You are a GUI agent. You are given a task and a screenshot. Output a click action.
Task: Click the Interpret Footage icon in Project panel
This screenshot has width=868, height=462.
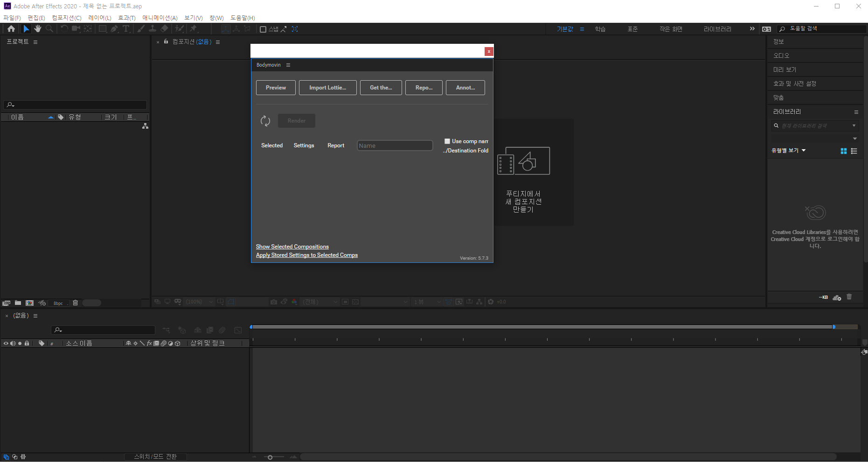pyautogui.click(x=6, y=303)
